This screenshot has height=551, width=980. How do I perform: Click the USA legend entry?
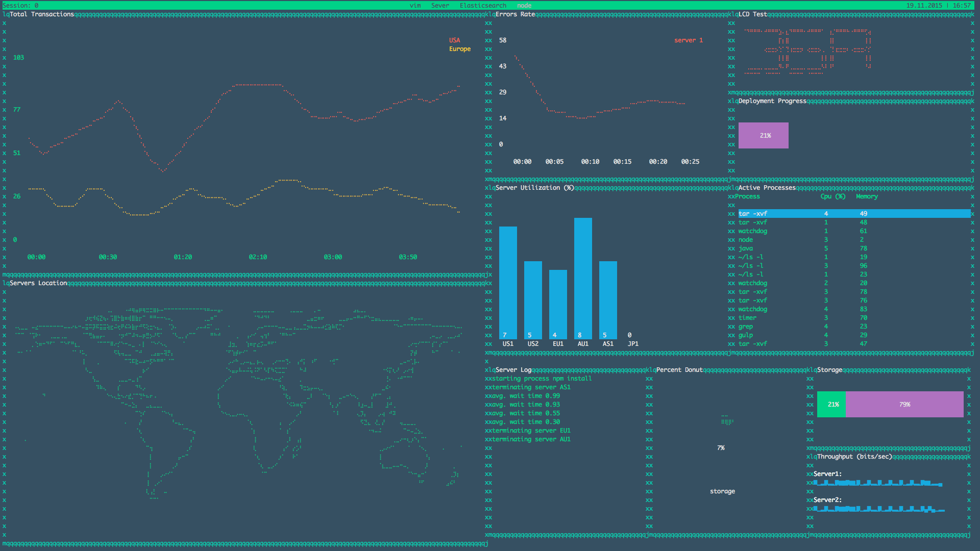click(x=454, y=40)
